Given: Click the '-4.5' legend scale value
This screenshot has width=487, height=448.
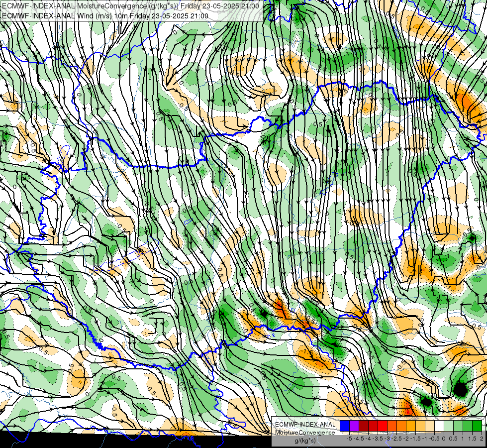Looking at the screenshot, I should pos(359,439).
